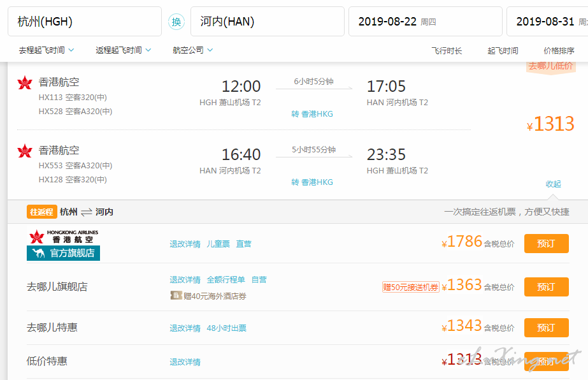This screenshot has width=588, height=380.
Task: Book the ¥1363 fare with 预订
Action: pos(547,287)
